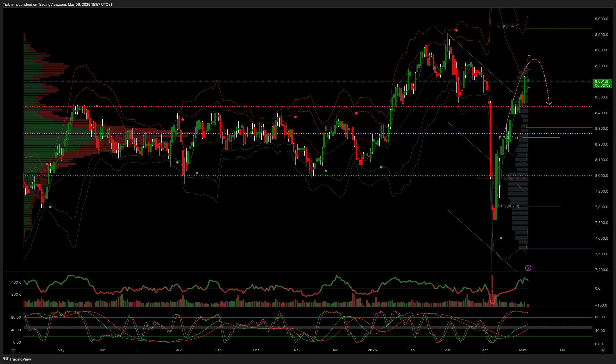Select the P pivot point label
The image size is (616, 364).
coord(508,138)
